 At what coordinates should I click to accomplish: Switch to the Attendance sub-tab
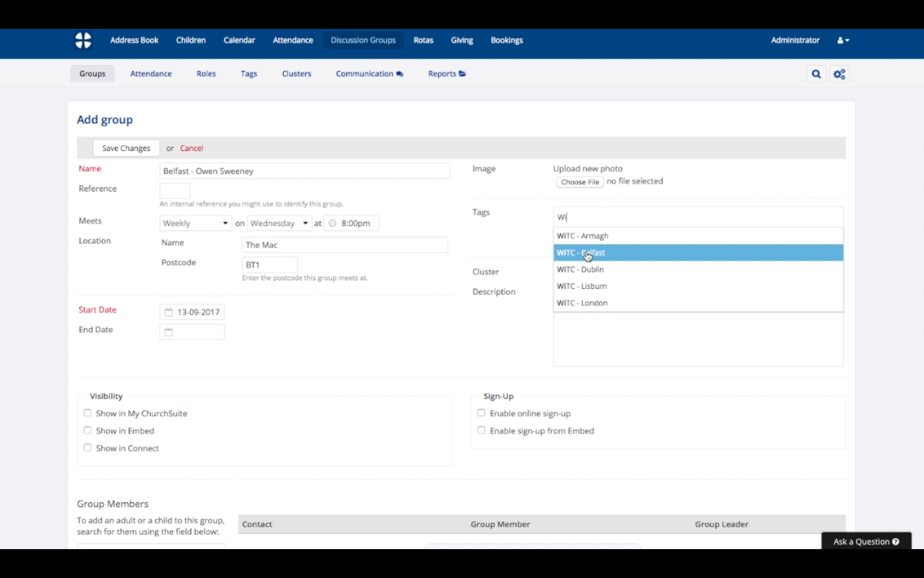pos(151,74)
